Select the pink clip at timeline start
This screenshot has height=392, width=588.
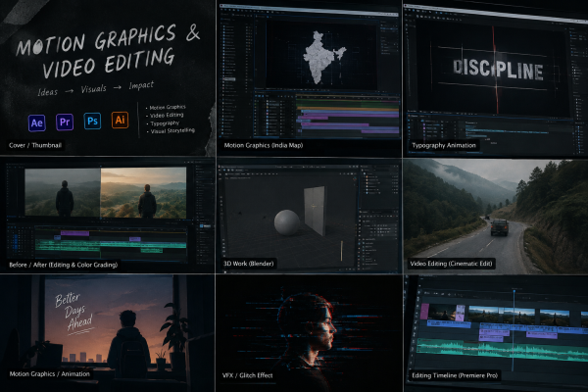point(424,312)
